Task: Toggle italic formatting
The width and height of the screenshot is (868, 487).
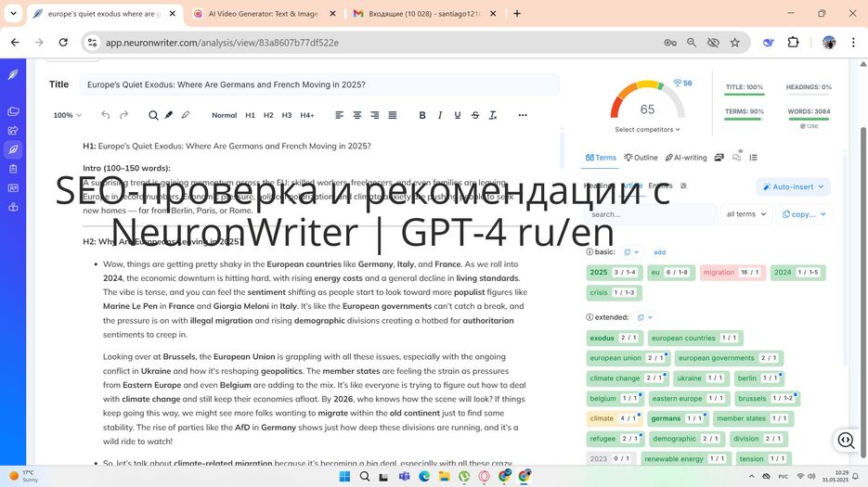Action: 440,115
